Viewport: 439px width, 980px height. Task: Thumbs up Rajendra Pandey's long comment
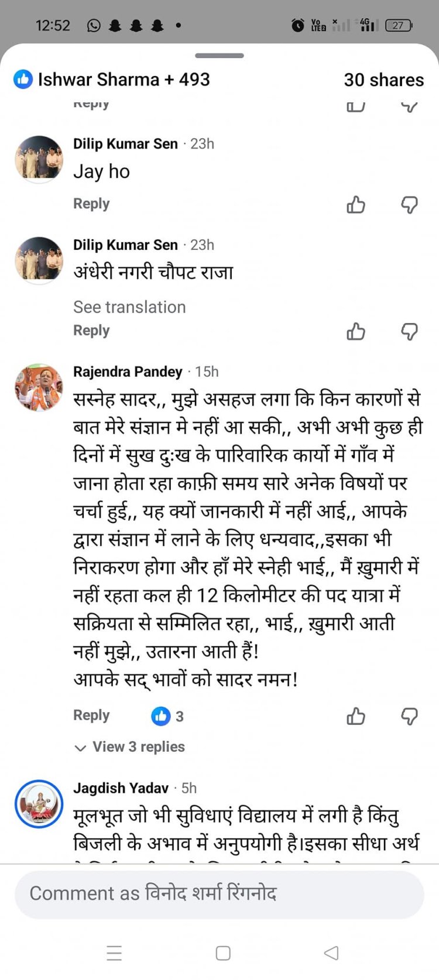355,716
